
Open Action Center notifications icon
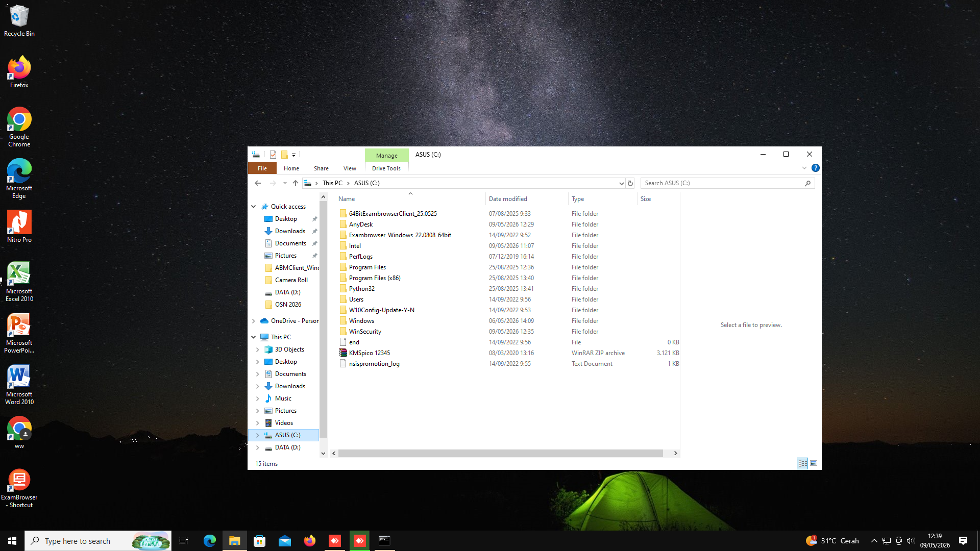point(963,541)
